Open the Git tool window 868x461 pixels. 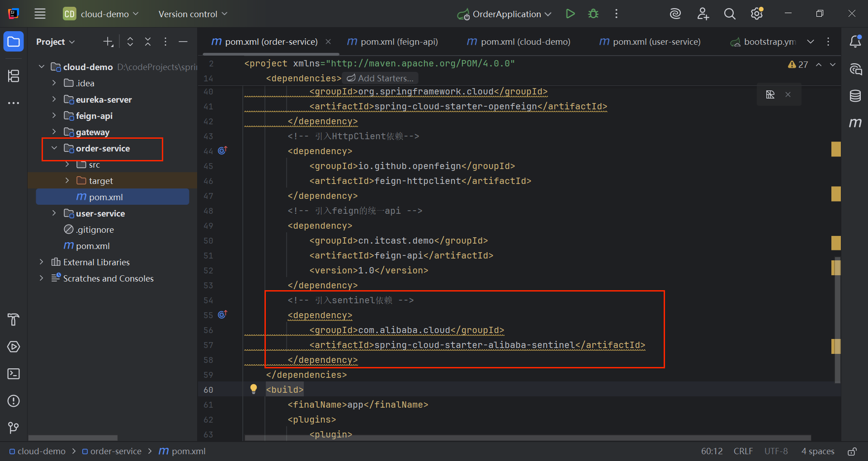click(x=14, y=428)
